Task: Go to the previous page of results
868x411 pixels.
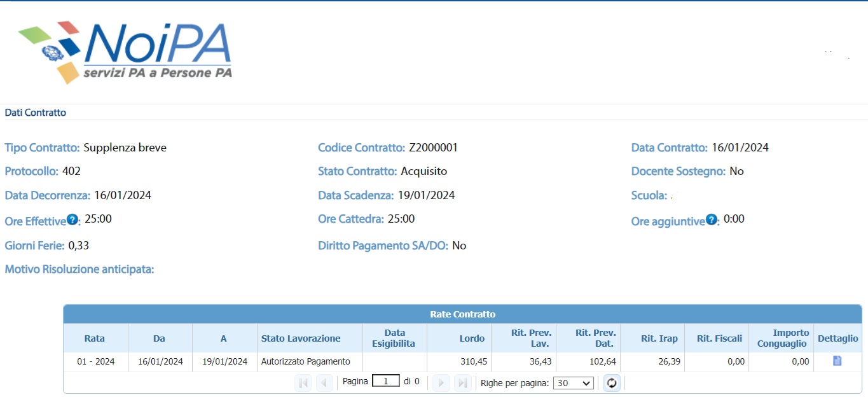Action: coord(324,383)
